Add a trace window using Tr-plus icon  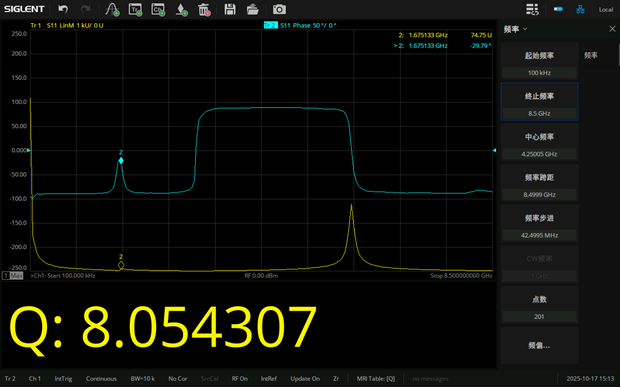point(135,10)
